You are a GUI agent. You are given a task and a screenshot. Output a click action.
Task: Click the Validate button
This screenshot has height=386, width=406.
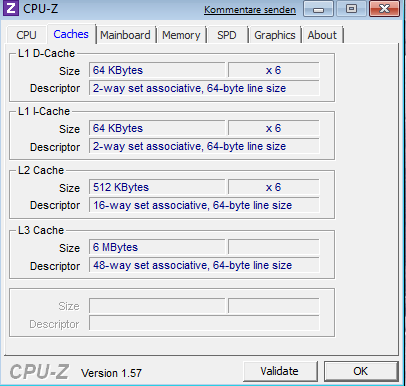tap(280, 371)
